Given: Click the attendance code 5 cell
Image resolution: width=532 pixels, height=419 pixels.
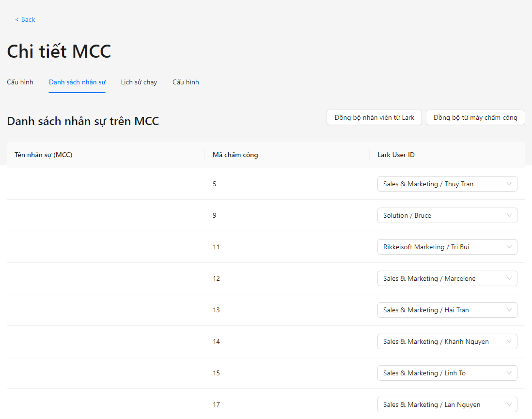Looking at the screenshot, I should (215, 184).
